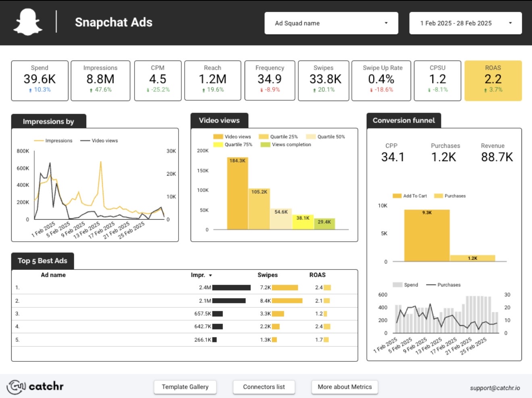Click the Swipe Up Rate down arrow
532x398 pixels.
pos(371,90)
